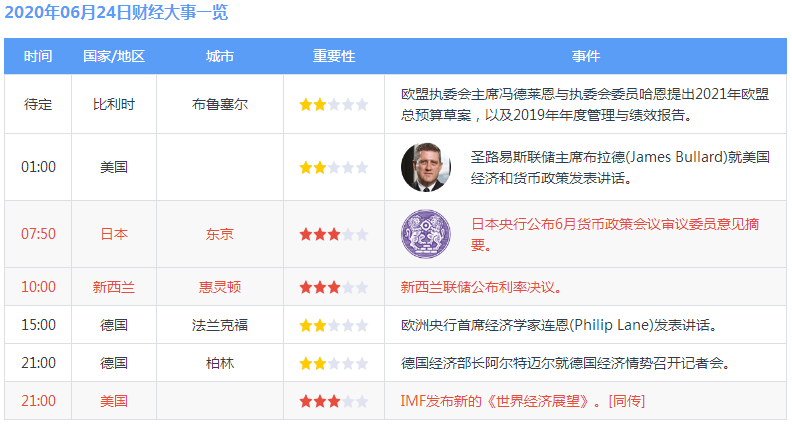Click red stars in the IMF event row
The height and width of the screenshot is (427, 792).
pos(333,401)
